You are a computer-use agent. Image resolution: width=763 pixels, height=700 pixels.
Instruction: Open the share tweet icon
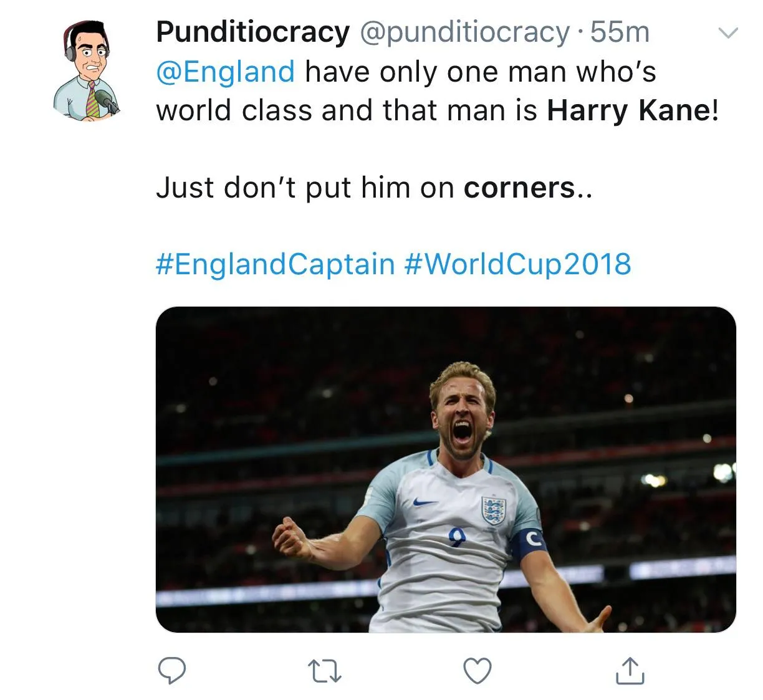pyautogui.click(x=630, y=671)
